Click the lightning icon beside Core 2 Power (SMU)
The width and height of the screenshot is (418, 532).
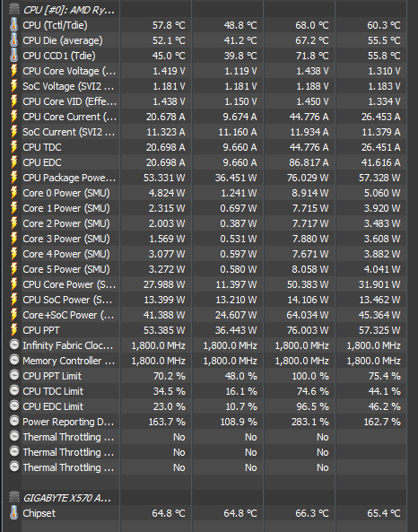(13, 223)
